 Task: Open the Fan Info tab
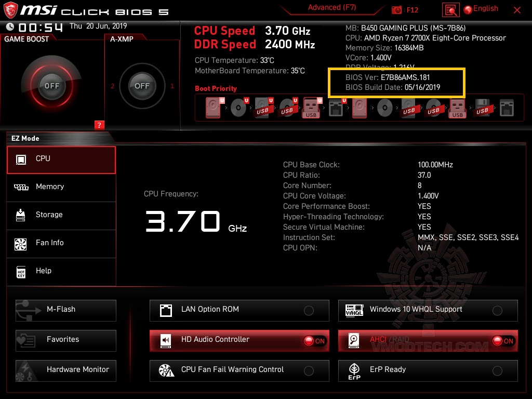(x=61, y=244)
